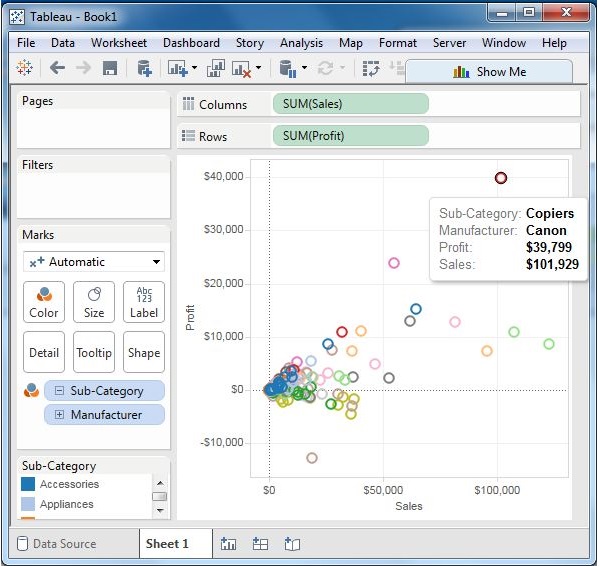Viewport: 600px width, 566px height.
Task: Click the legend scrollbar down arrow
Action: click(159, 510)
